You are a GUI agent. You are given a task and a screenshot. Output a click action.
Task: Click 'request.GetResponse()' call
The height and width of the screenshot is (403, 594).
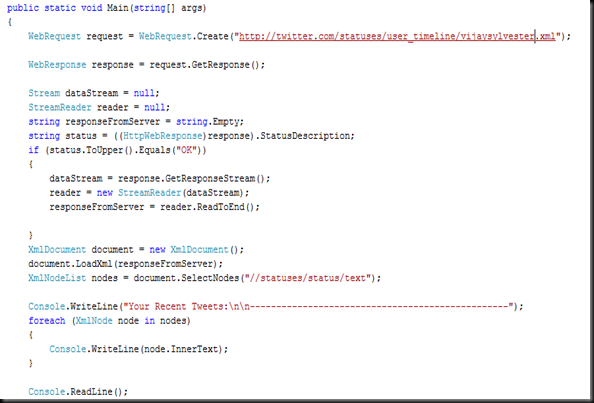(204, 65)
